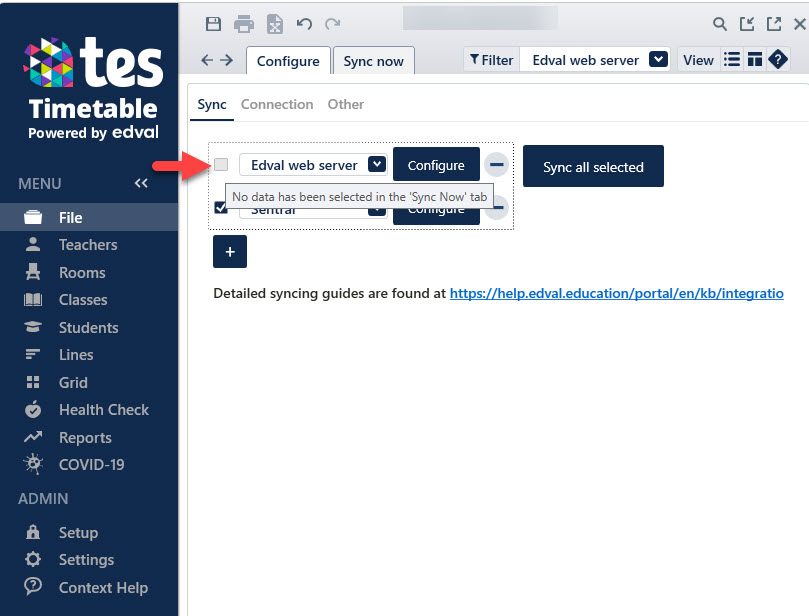
Task: Switch to the Other sub-tab
Action: [346, 105]
